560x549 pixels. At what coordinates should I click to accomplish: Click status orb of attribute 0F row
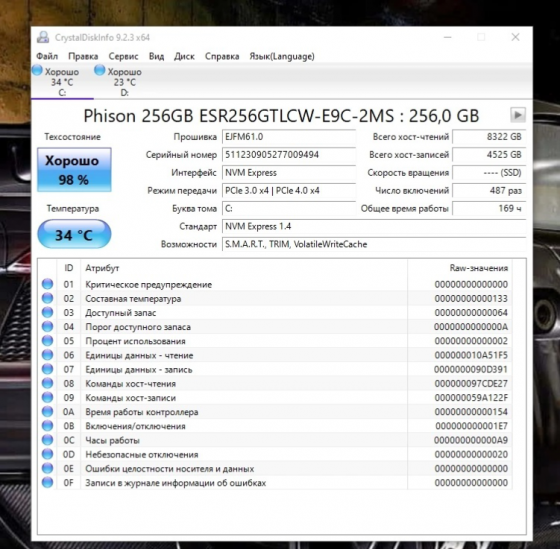pyautogui.click(x=48, y=483)
